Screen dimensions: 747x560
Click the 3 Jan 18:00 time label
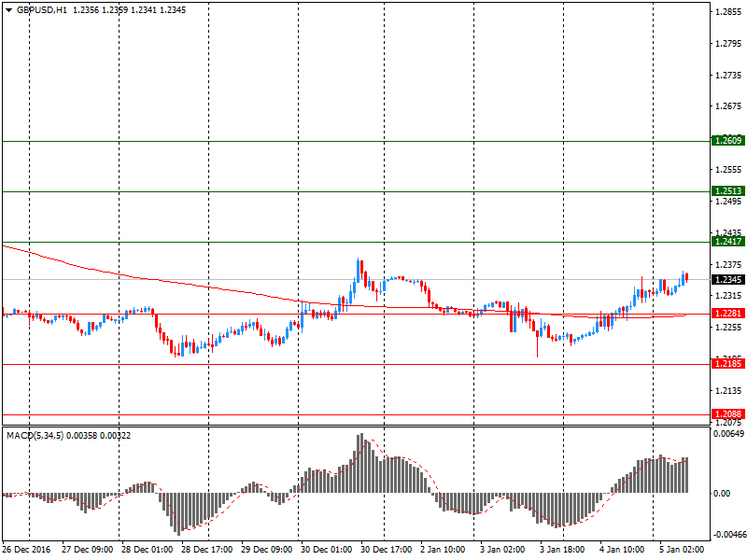pyautogui.click(x=562, y=550)
